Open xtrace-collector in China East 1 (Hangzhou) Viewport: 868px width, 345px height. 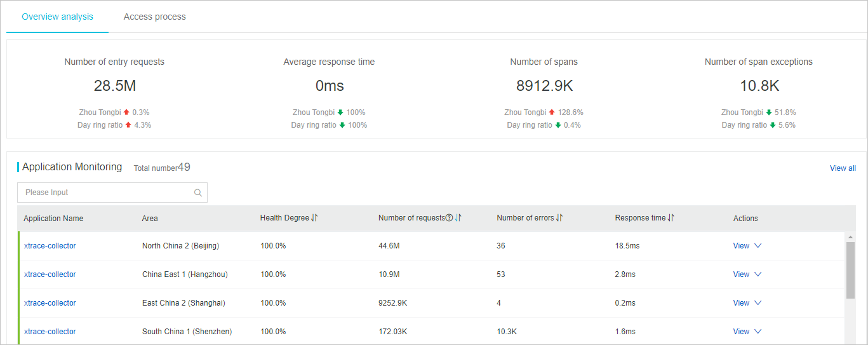(x=50, y=274)
